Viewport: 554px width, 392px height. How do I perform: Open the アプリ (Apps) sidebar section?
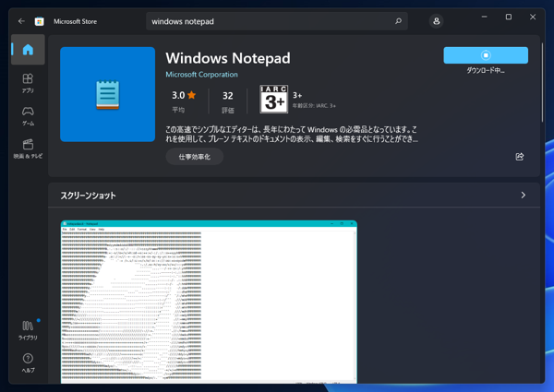coord(28,83)
